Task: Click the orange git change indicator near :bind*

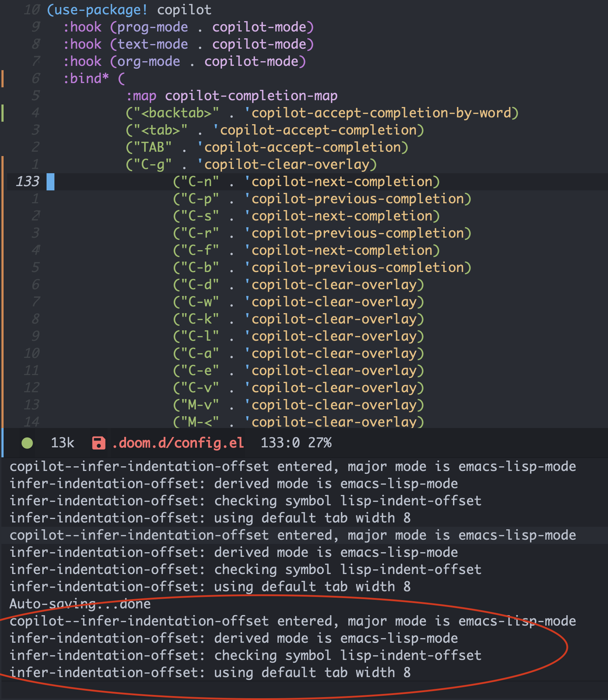Action: click(x=3, y=78)
